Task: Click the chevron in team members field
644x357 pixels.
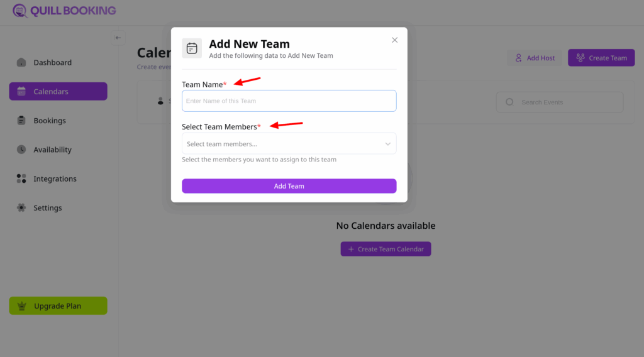Action: (388, 144)
